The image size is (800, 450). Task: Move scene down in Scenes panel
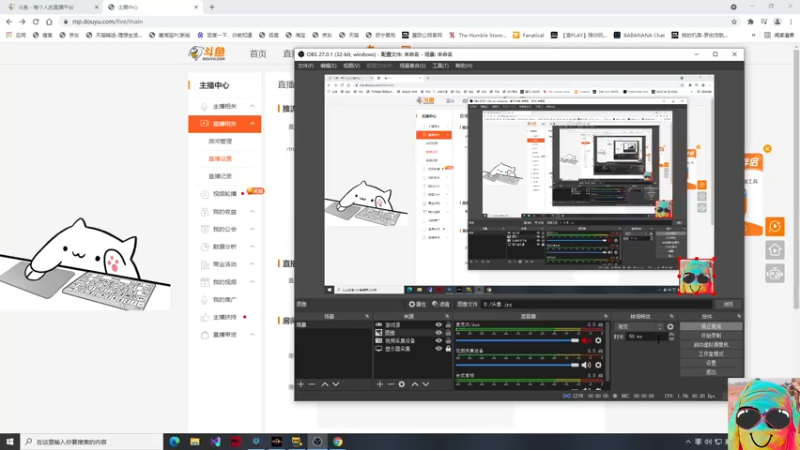point(336,384)
